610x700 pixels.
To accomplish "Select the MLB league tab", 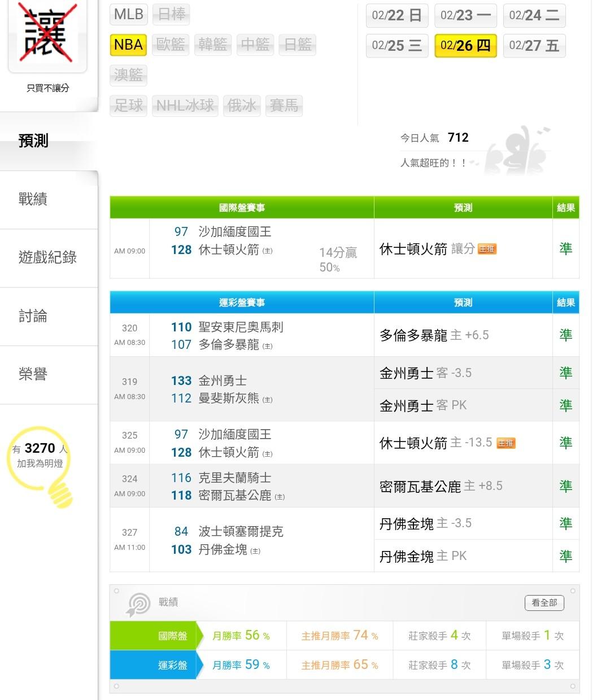I will 129,14.
